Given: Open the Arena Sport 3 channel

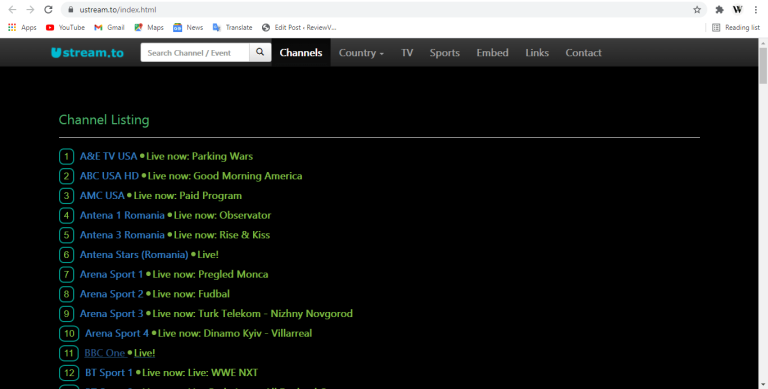Looking at the screenshot, I should click(x=112, y=314).
